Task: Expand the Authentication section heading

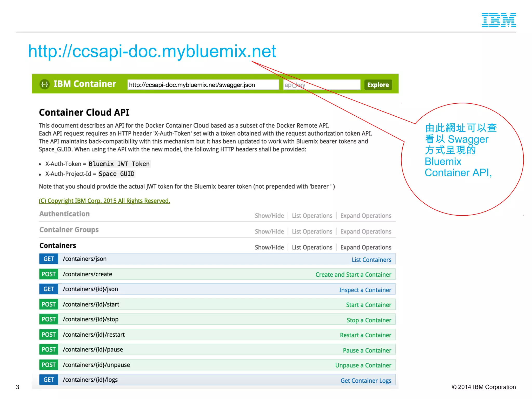Action: 64,214
